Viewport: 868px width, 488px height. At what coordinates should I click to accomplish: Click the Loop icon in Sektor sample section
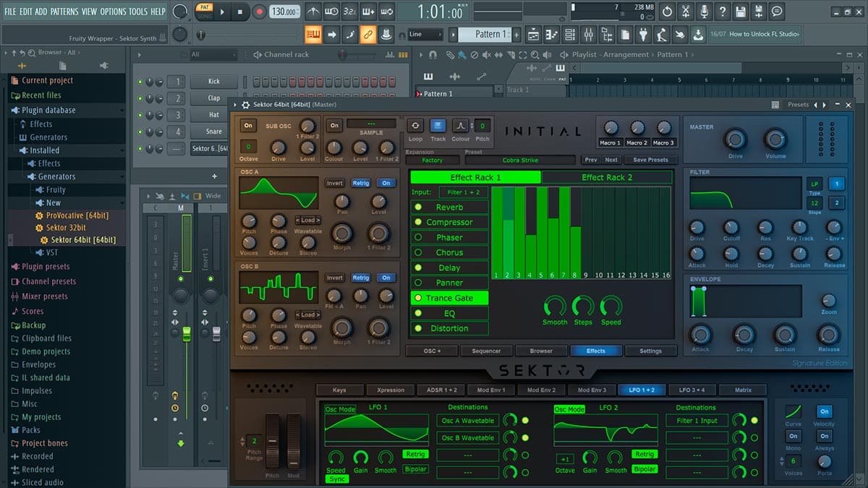416,126
